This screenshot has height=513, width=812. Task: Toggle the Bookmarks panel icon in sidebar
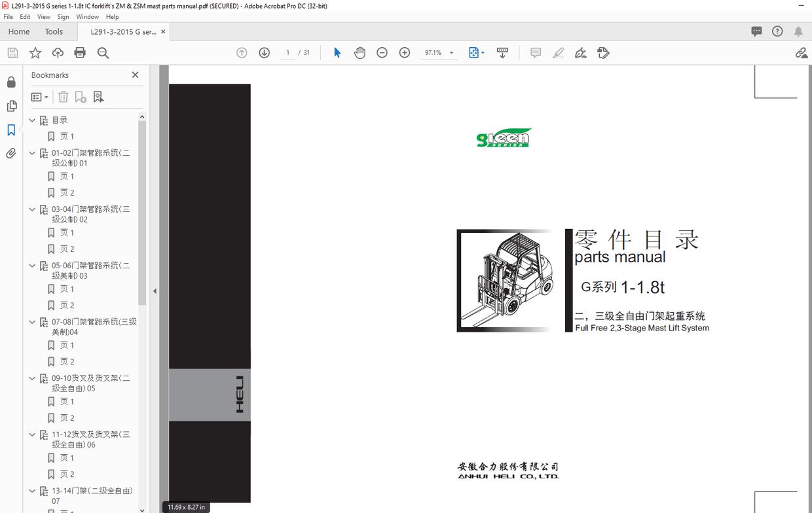tap(11, 130)
